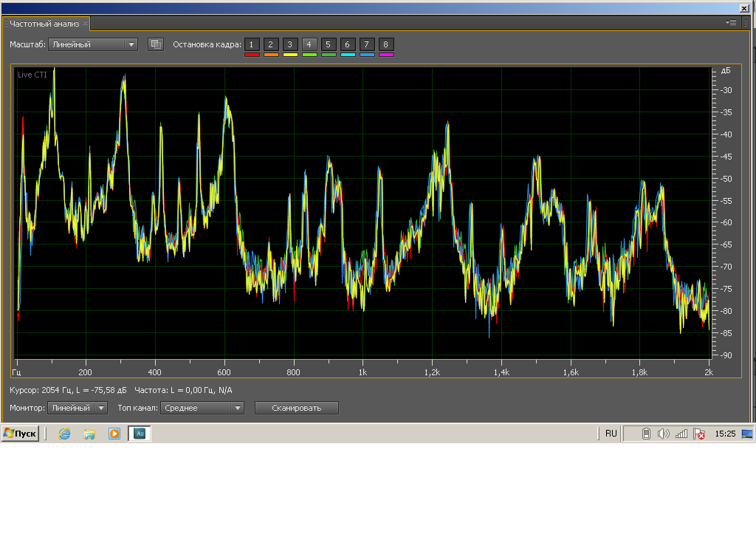This screenshot has width=756, height=554.
Task: Open the file explorer folder in taskbar
Action: tap(89, 434)
